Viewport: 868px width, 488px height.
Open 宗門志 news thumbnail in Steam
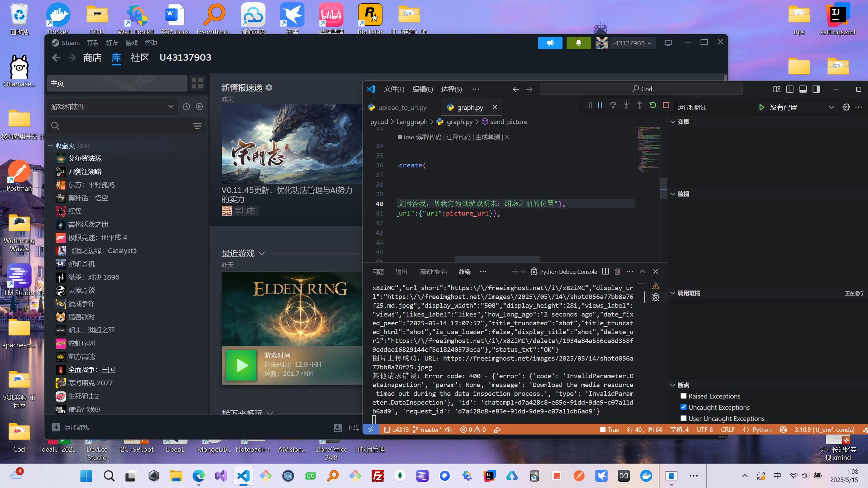292,144
